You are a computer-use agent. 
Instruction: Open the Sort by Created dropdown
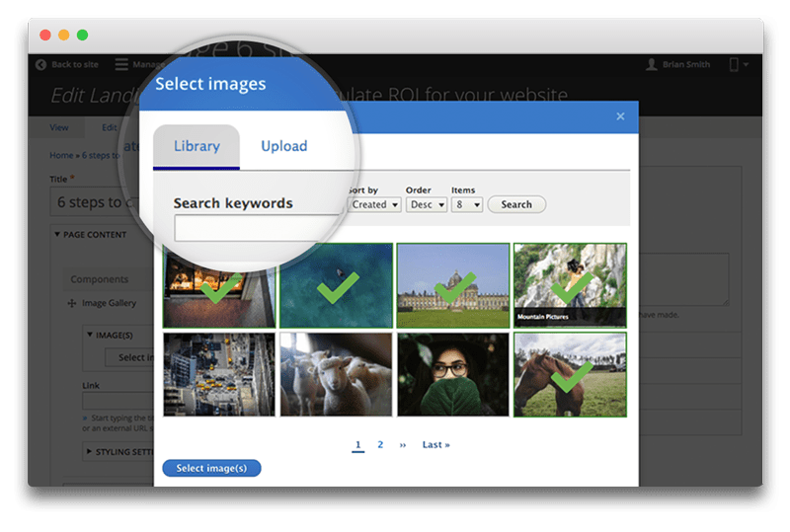tap(374, 205)
